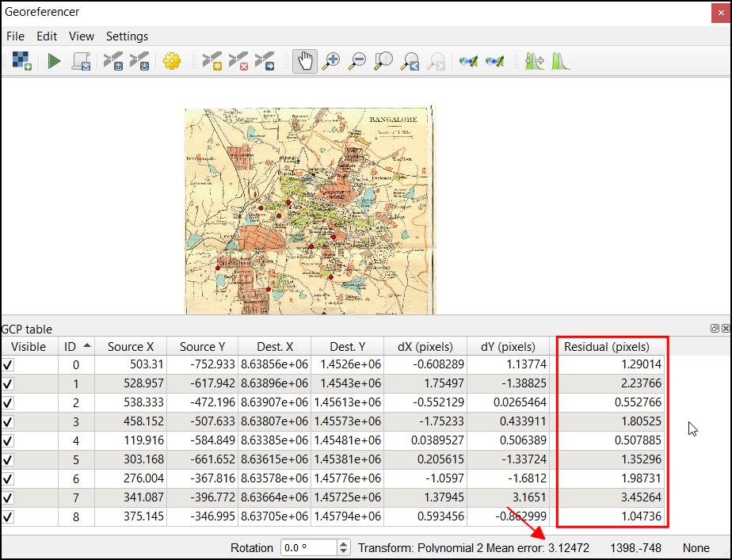Uncheck Visible for GCP ID 2
The image size is (732, 560).
[8, 402]
